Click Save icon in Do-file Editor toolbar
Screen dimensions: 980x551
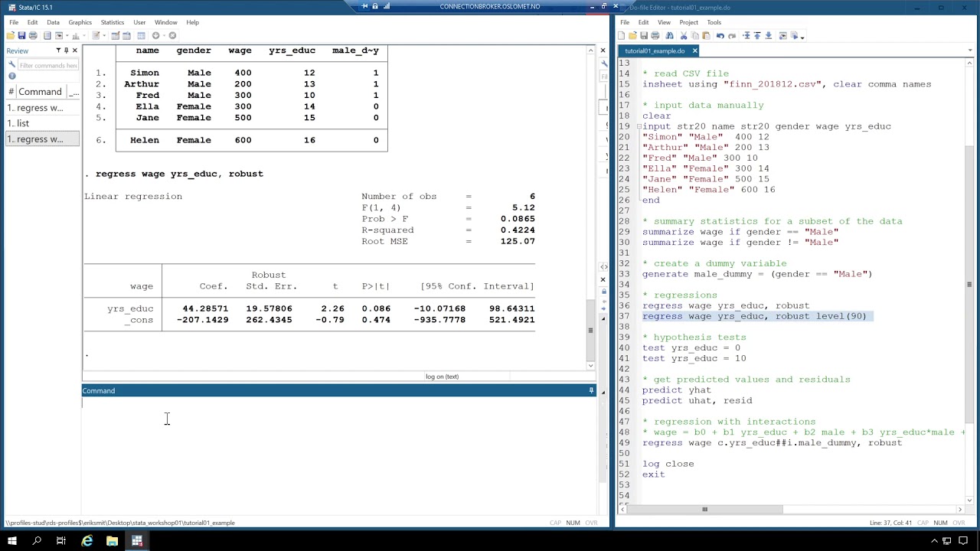(644, 35)
